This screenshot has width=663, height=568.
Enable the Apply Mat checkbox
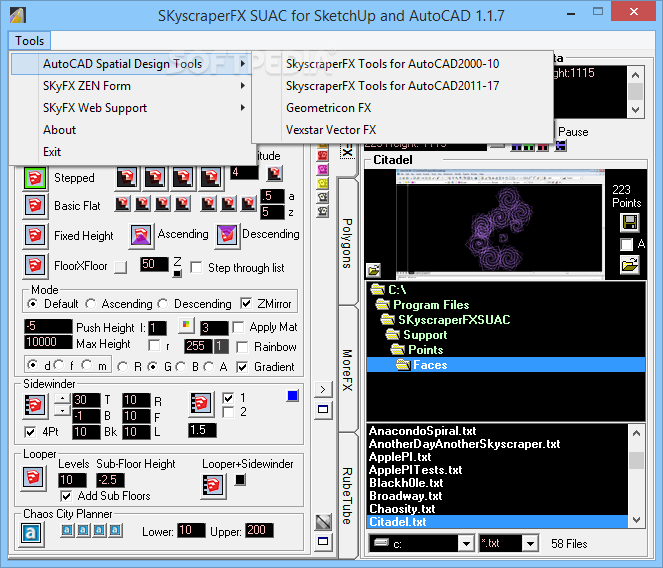[239, 327]
